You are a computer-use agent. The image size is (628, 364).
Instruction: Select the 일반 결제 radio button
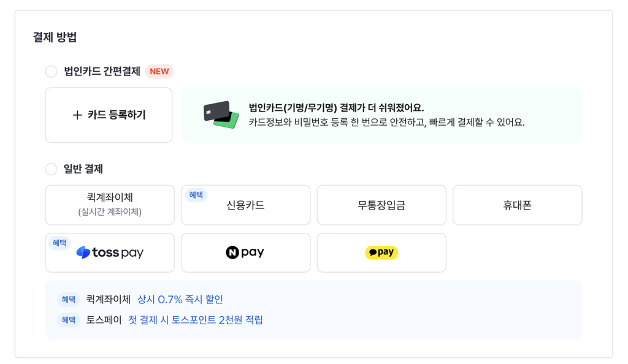coord(51,169)
